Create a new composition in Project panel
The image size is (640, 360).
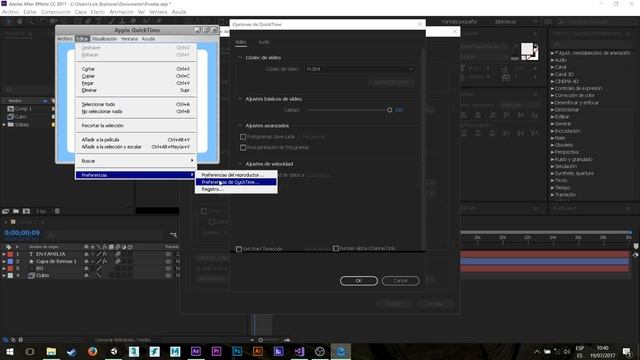tap(26, 211)
